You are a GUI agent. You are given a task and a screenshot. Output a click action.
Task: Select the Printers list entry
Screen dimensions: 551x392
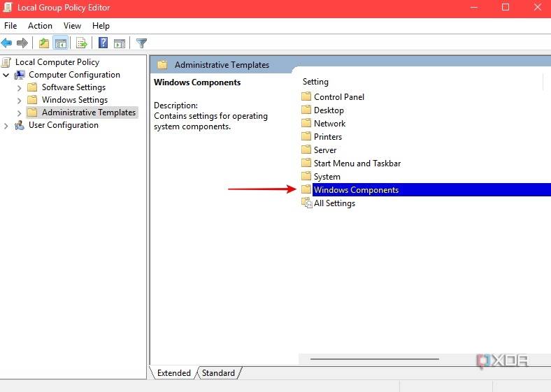coord(327,137)
